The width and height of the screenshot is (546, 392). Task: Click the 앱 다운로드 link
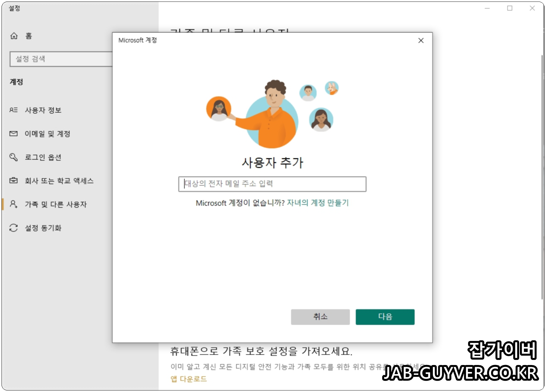(189, 379)
